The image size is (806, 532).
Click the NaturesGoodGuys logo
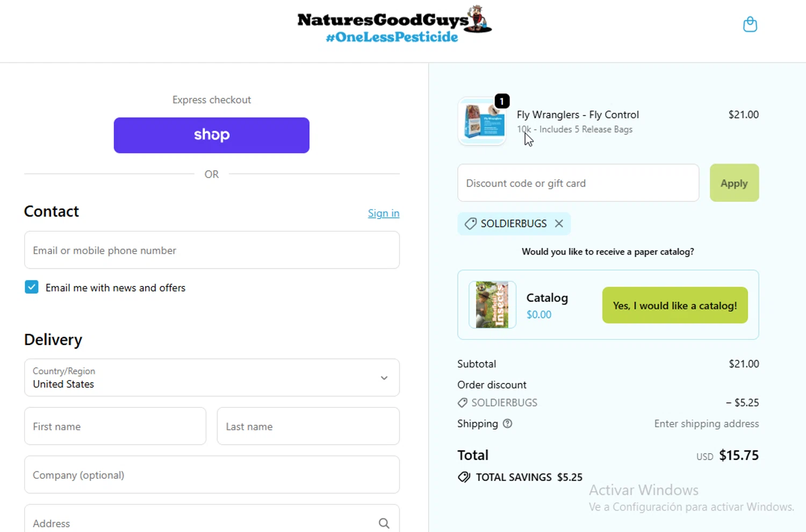pos(394,25)
